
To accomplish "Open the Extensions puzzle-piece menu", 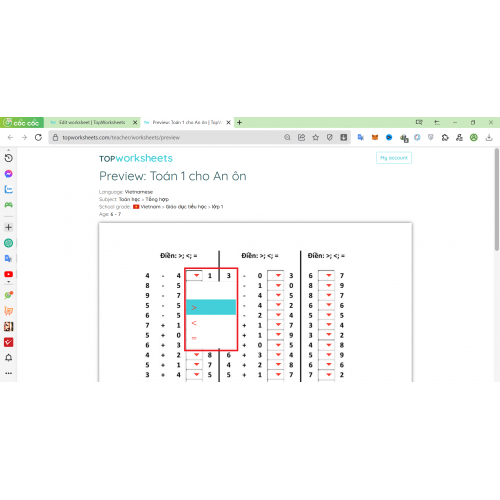I will (445, 137).
